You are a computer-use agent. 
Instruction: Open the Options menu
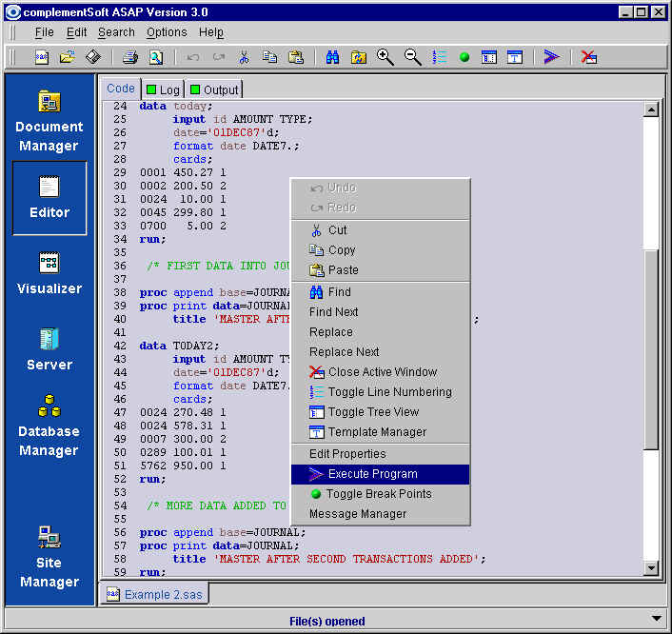coord(167,32)
